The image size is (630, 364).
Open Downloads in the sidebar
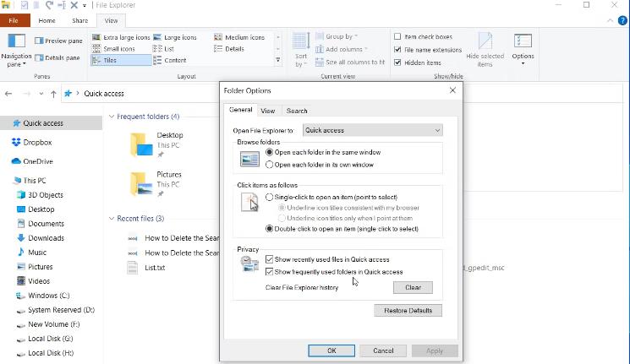point(41,238)
